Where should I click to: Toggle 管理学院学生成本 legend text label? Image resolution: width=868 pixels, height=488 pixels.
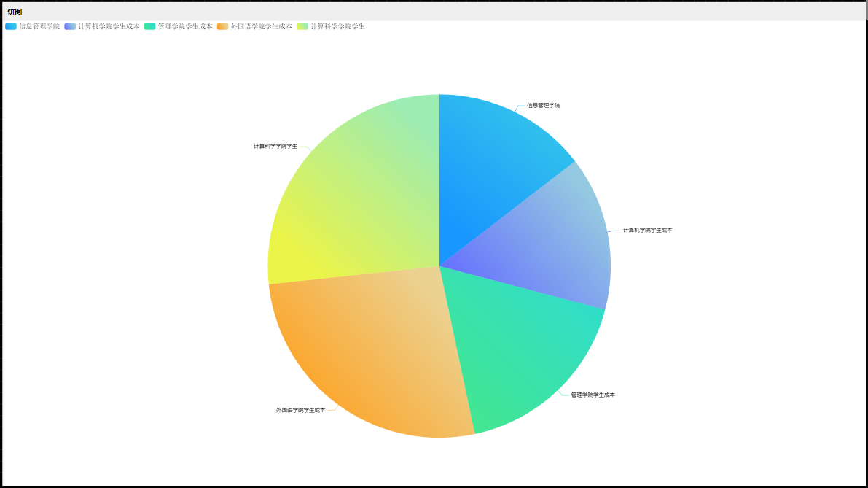tap(185, 26)
